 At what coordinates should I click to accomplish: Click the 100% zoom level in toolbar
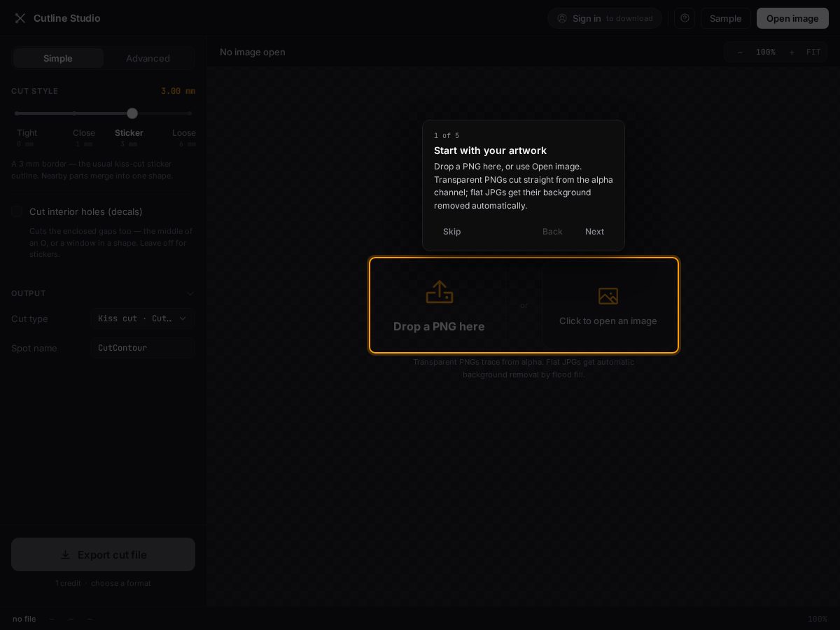pos(766,52)
